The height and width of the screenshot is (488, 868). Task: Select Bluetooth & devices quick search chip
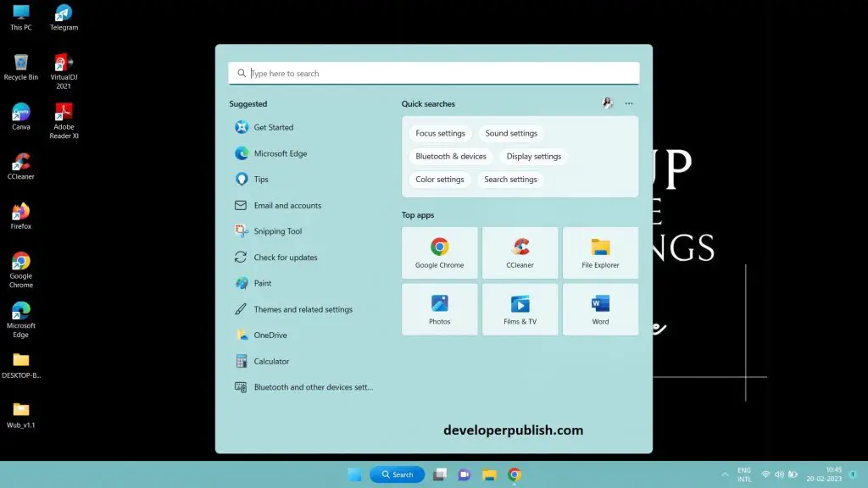(451, 157)
